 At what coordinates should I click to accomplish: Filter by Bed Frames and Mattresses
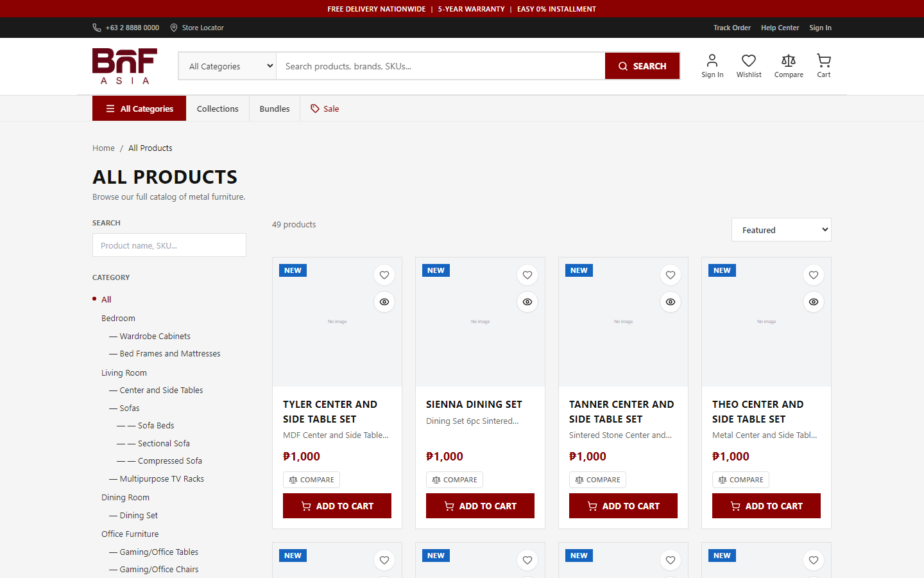pos(165,353)
